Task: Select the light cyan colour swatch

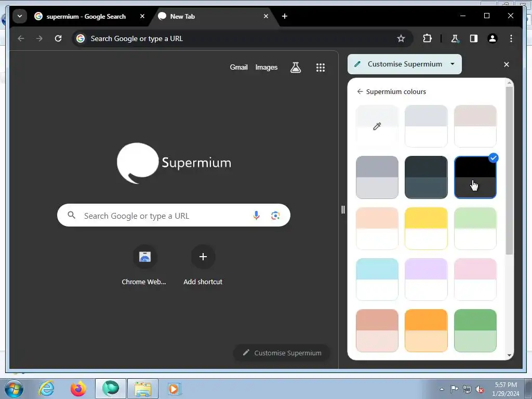Action: point(377,279)
